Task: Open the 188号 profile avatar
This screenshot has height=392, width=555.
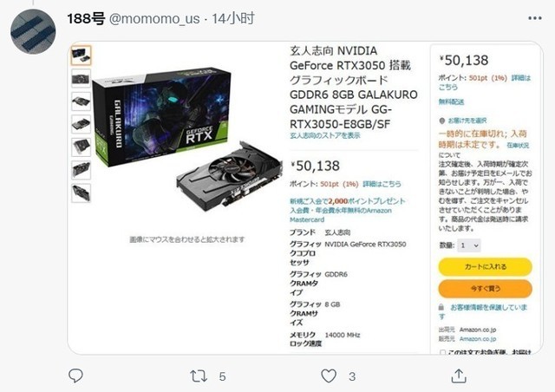Action: pyautogui.click(x=33, y=31)
